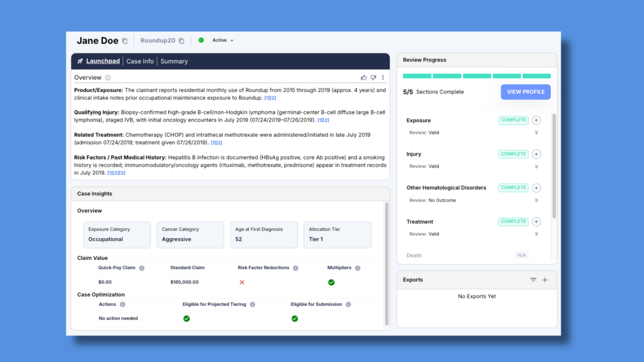Give a thumbs down on the Overview summary
The height and width of the screenshot is (362, 644).
(x=373, y=77)
